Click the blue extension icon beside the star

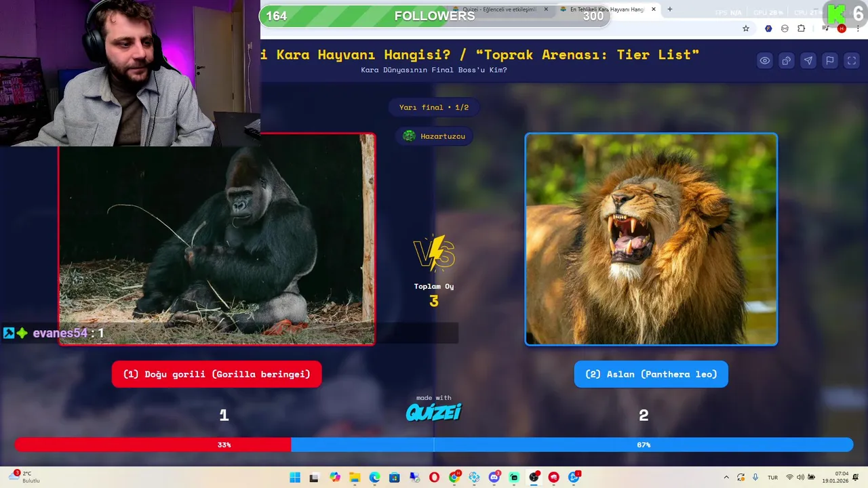coord(768,28)
